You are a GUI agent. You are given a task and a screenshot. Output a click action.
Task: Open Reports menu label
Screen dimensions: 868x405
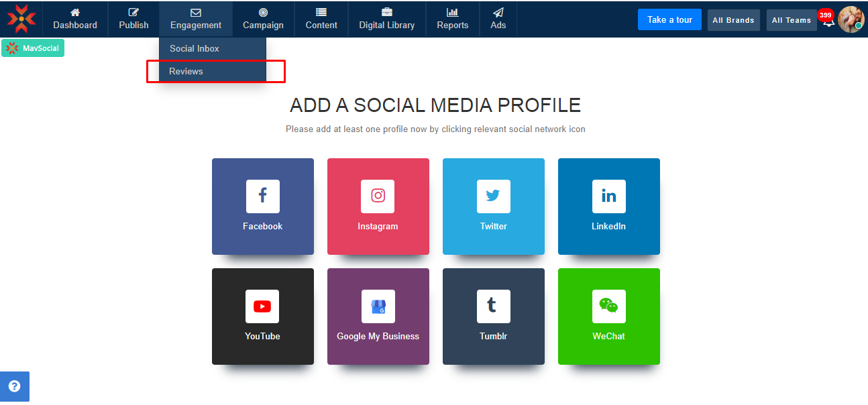point(453,25)
